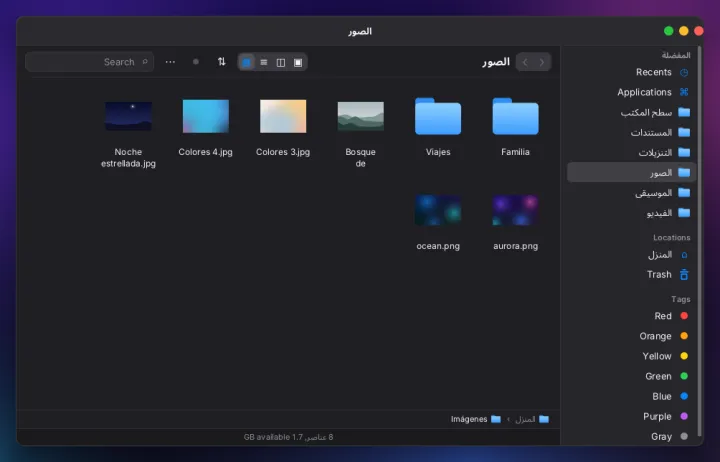720x462 pixels.
Task: Select the Green tag
Action: click(632, 376)
